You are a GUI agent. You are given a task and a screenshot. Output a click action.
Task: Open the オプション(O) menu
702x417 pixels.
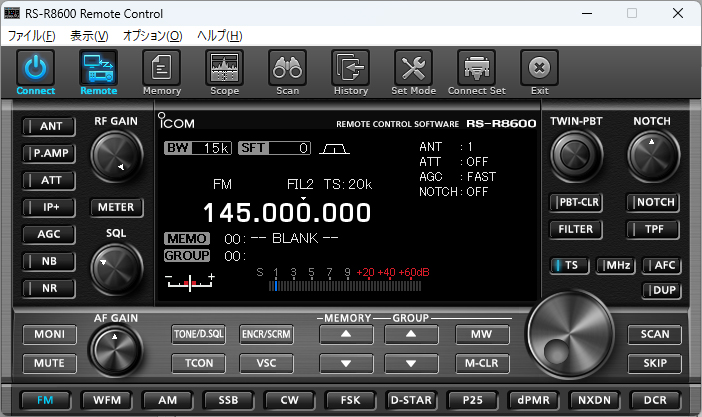click(x=153, y=36)
